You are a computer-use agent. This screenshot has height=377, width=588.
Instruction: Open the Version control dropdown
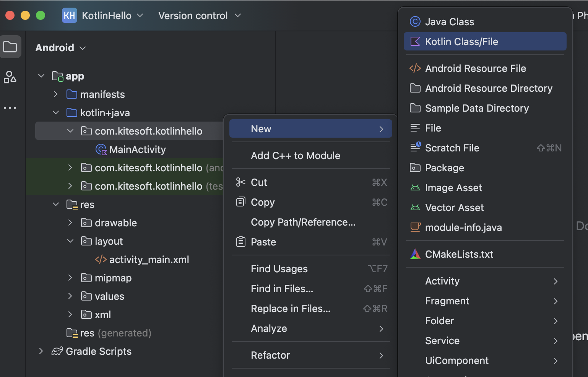200,16
